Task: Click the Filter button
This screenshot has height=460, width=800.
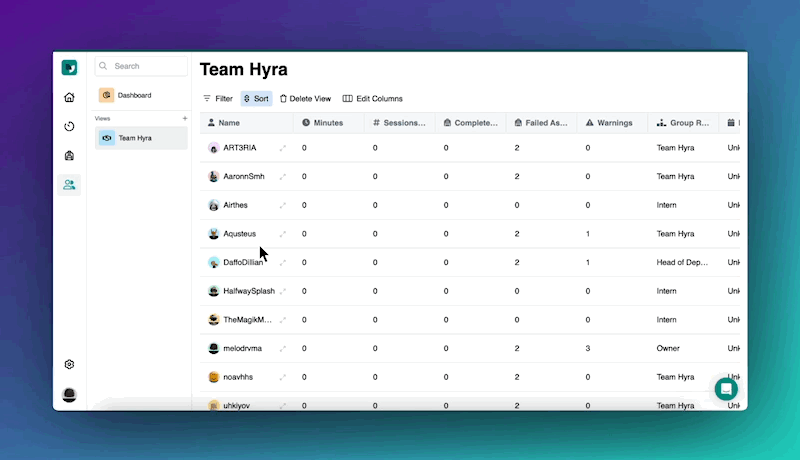Action: 218,99
